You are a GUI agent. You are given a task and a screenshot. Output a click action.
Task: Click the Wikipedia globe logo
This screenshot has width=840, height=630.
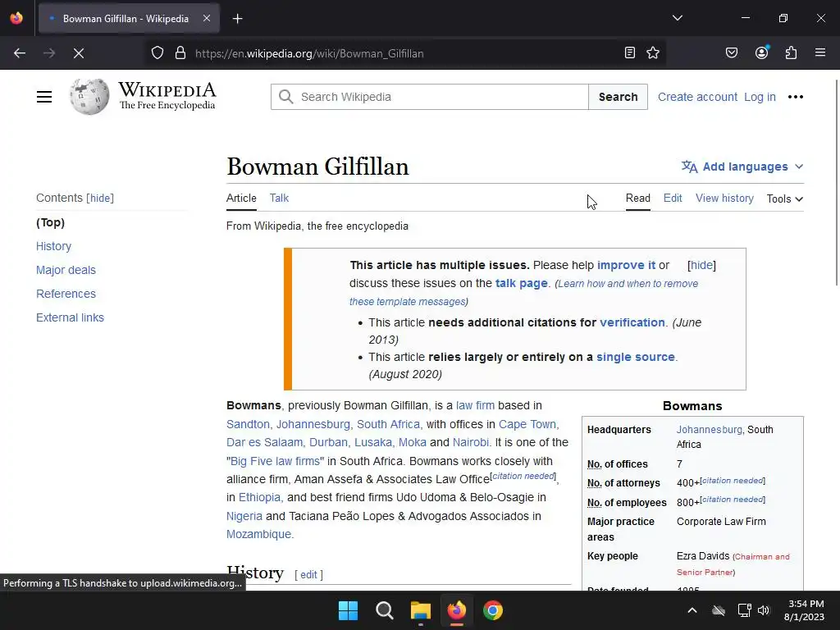point(89,97)
